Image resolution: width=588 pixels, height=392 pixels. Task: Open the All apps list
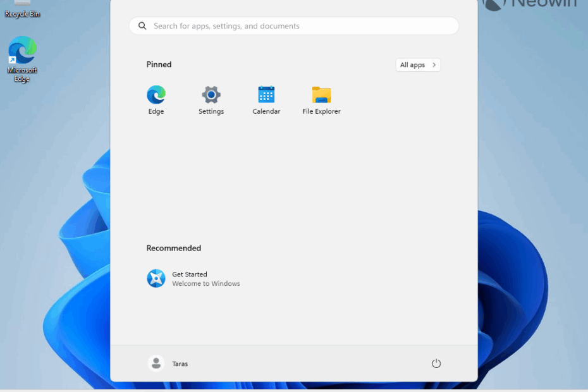tap(412, 65)
